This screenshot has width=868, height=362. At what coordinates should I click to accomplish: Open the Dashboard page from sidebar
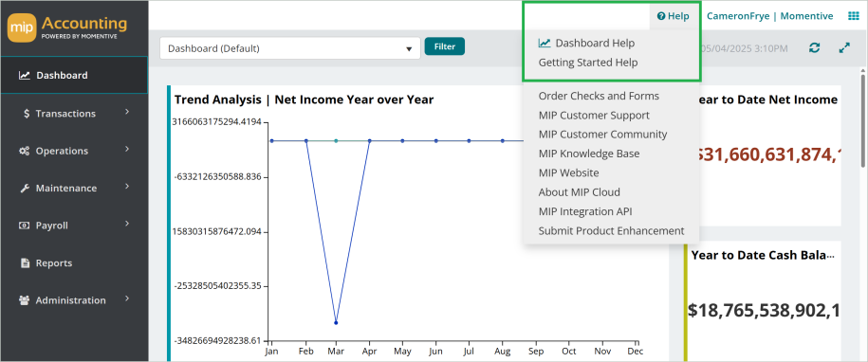click(74, 75)
